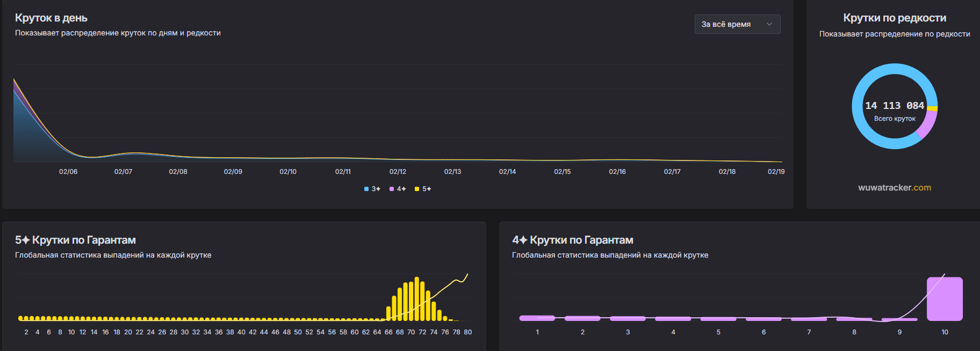
Task: Open the wuwatracker.com link
Action: click(x=894, y=188)
